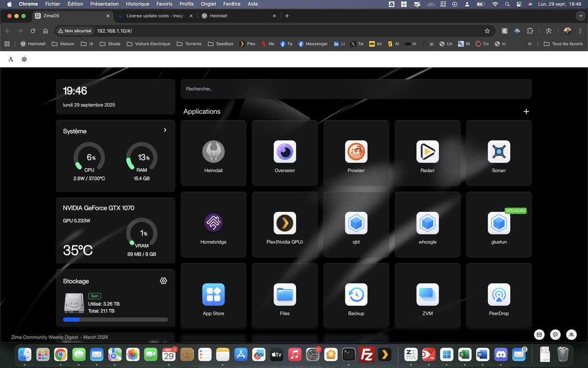Switch to the Heimdall browser tab
588x368 pixels.
click(238, 16)
